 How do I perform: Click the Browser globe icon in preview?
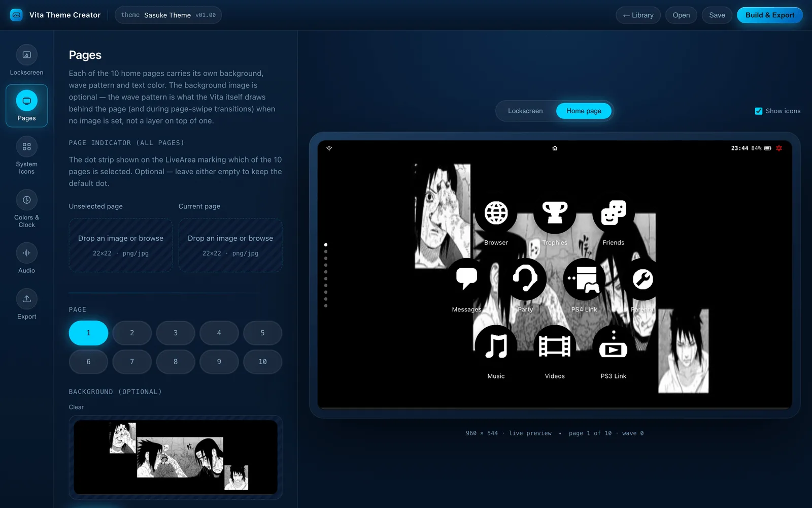(x=496, y=213)
